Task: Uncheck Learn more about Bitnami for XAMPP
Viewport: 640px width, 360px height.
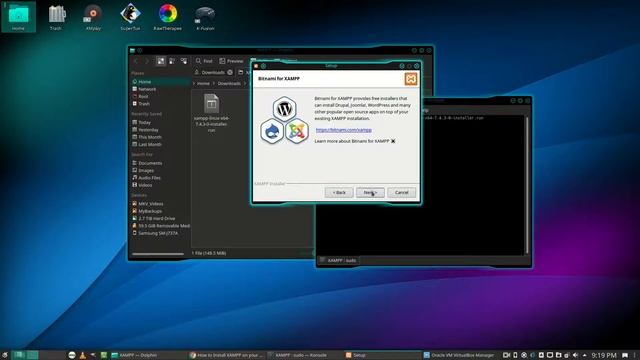Action: click(x=393, y=141)
